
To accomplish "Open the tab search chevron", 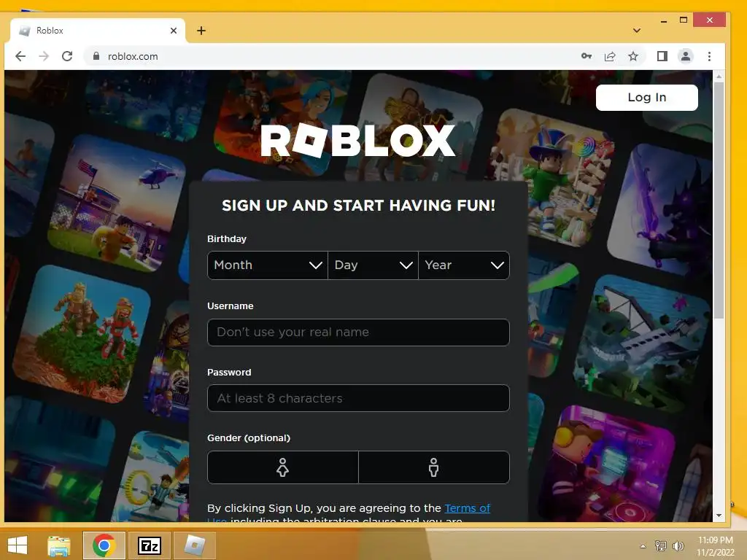I will [636, 31].
